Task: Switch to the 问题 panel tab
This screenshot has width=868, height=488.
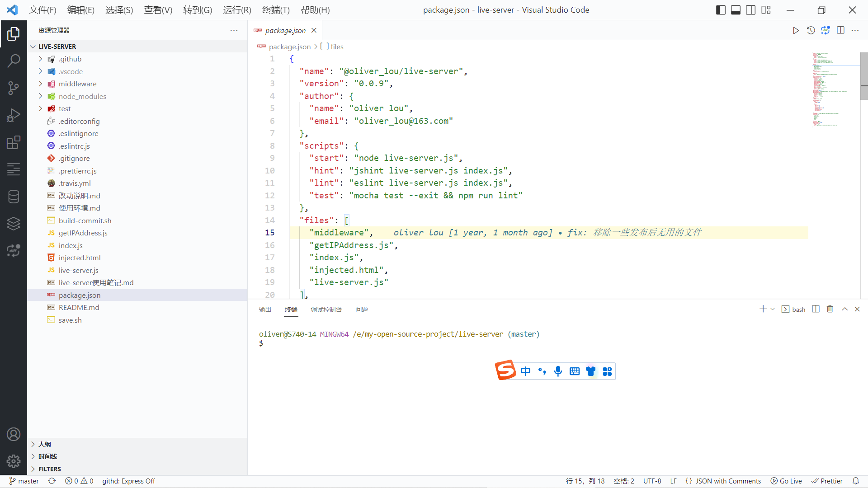Action: click(x=362, y=310)
